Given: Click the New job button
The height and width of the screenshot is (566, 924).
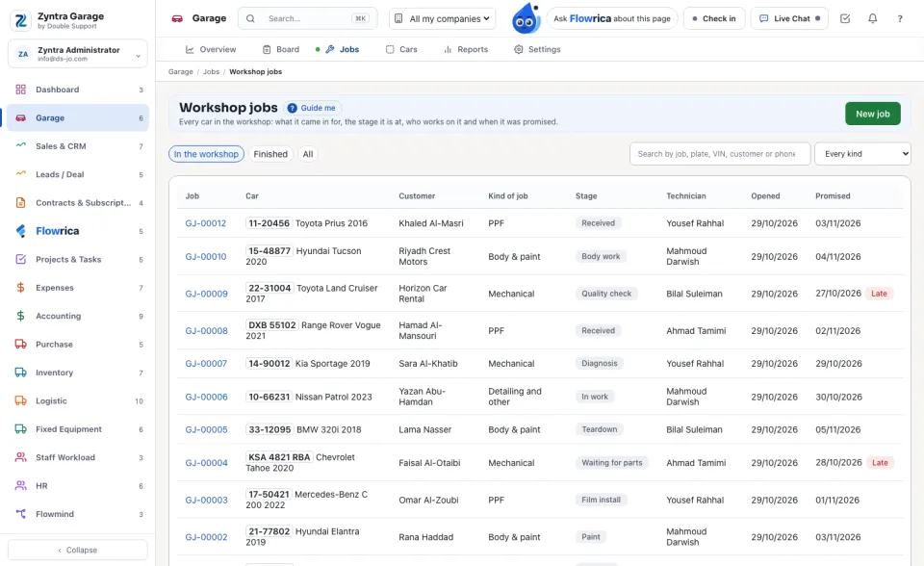Looking at the screenshot, I should pyautogui.click(x=873, y=114).
